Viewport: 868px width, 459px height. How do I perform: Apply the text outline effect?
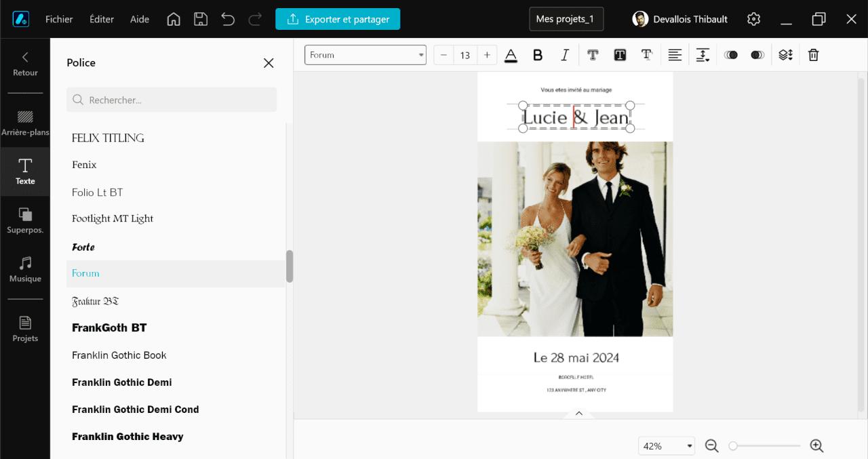593,56
